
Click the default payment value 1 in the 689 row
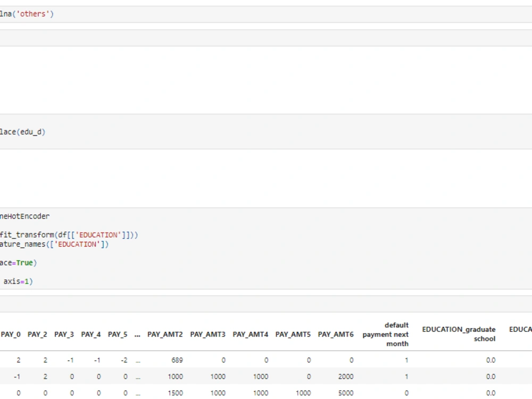(x=406, y=360)
